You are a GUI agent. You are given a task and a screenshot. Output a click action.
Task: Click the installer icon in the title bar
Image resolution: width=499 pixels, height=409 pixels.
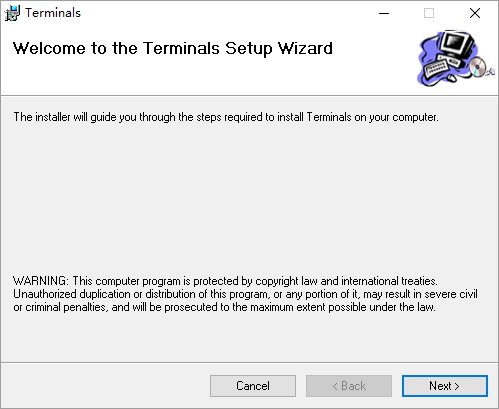12,13
